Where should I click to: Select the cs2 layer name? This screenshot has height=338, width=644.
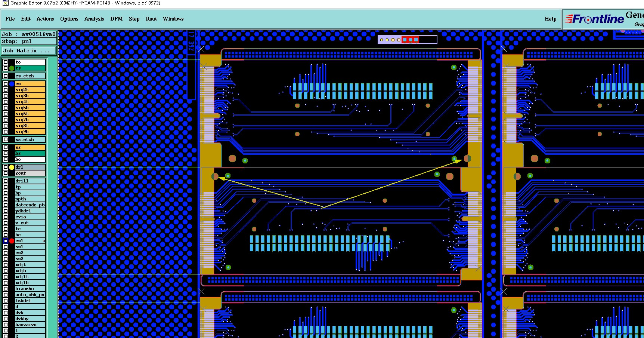(30, 253)
